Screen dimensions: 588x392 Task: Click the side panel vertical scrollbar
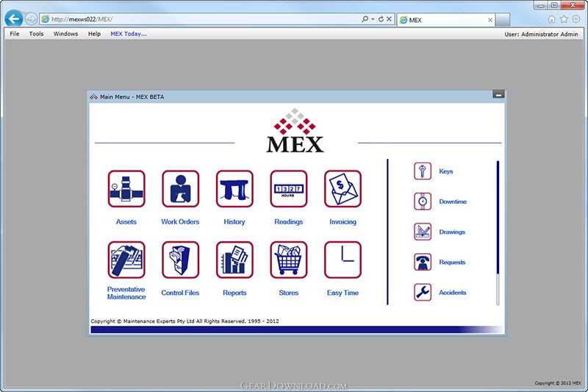(498, 232)
